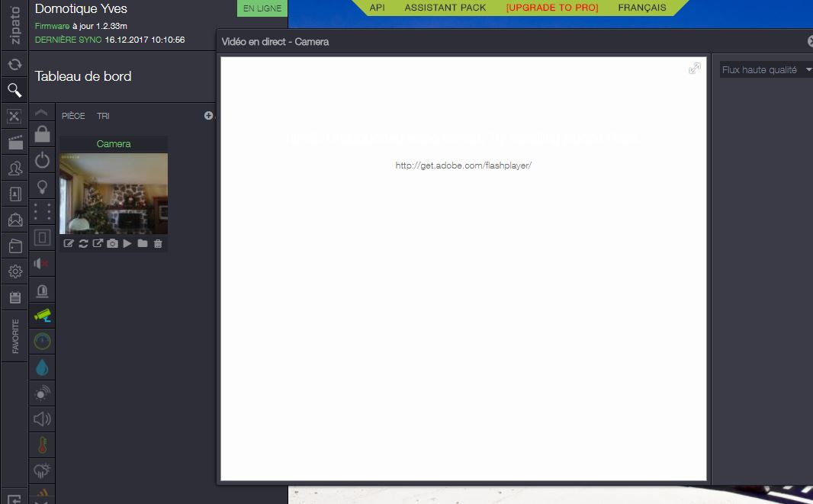
Task: Click the Camera preview thumbnail
Action: pos(113,193)
